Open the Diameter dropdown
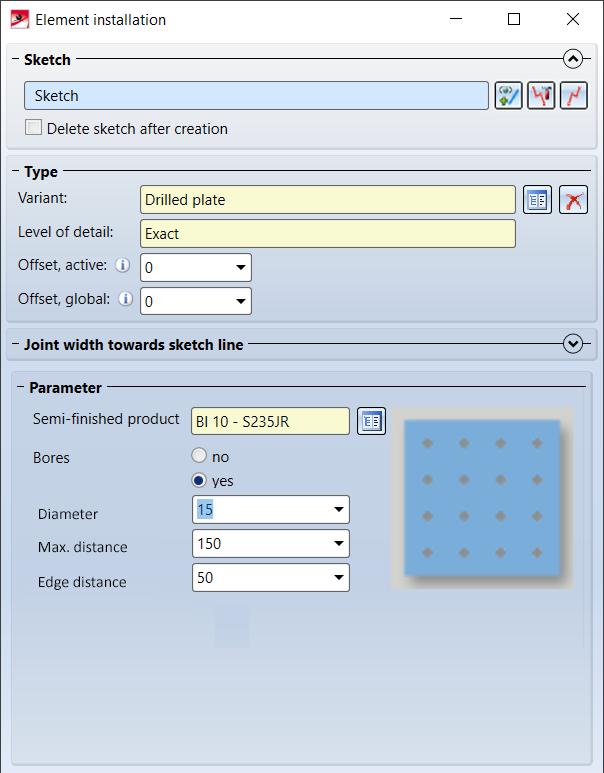 [x=338, y=510]
